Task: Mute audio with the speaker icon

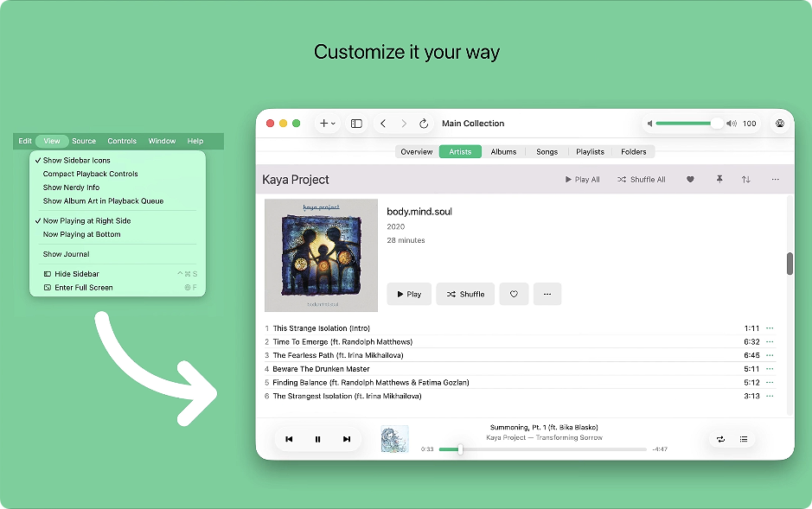Action: tap(649, 124)
